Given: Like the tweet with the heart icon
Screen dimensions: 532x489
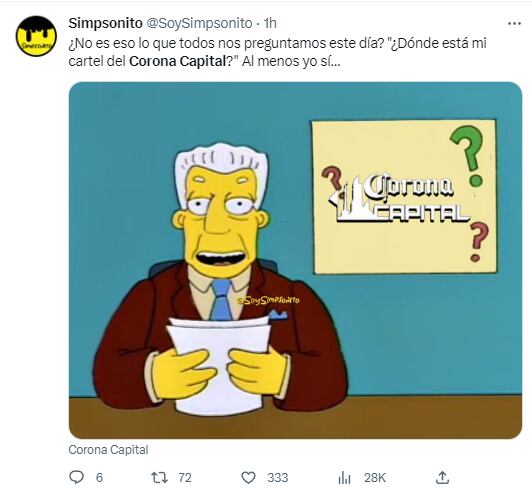Looking at the screenshot, I should tap(248, 478).
